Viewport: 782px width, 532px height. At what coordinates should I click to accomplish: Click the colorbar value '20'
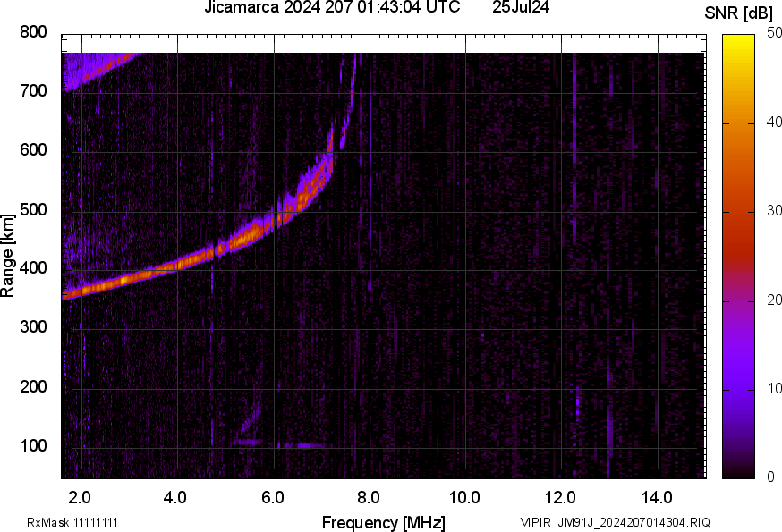tap(774, 300)
